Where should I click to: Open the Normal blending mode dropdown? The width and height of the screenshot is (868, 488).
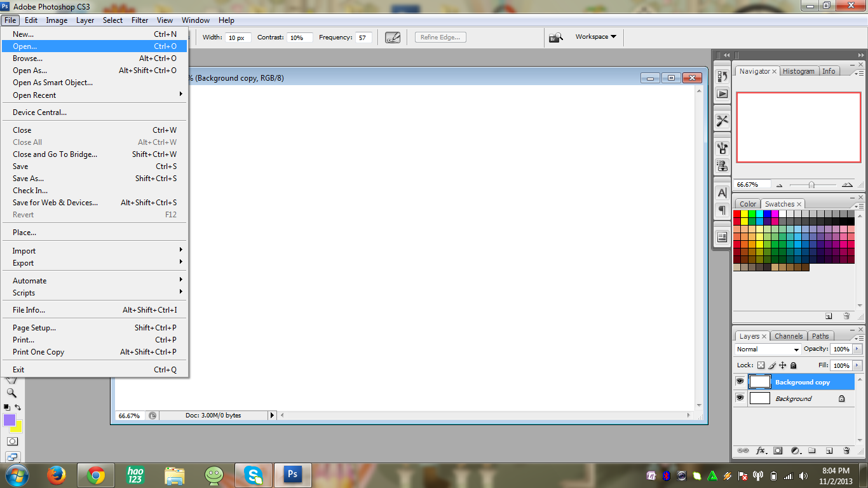768,349
